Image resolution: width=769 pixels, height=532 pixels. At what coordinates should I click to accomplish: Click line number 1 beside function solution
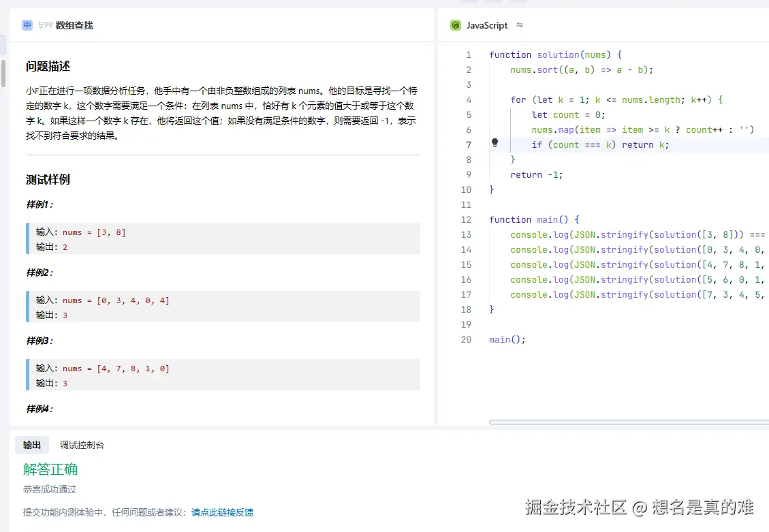(468, 54)
